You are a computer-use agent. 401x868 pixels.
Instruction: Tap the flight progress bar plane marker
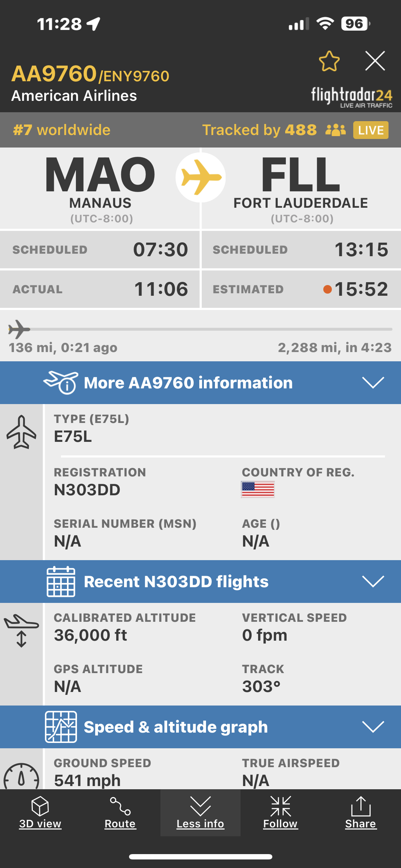(x=19, y=329)
